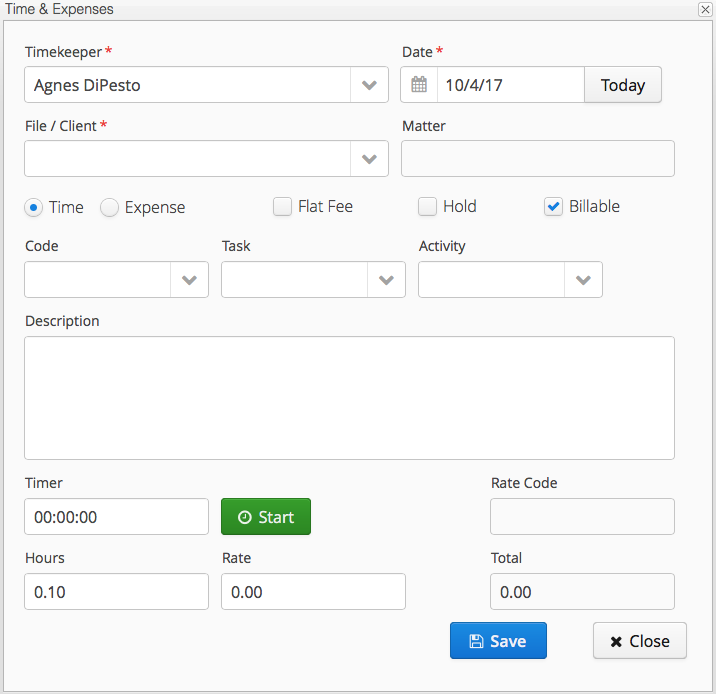Open the Timekeeper dropdown
Viewport: 716px width, 694px height.
[369, 85]
